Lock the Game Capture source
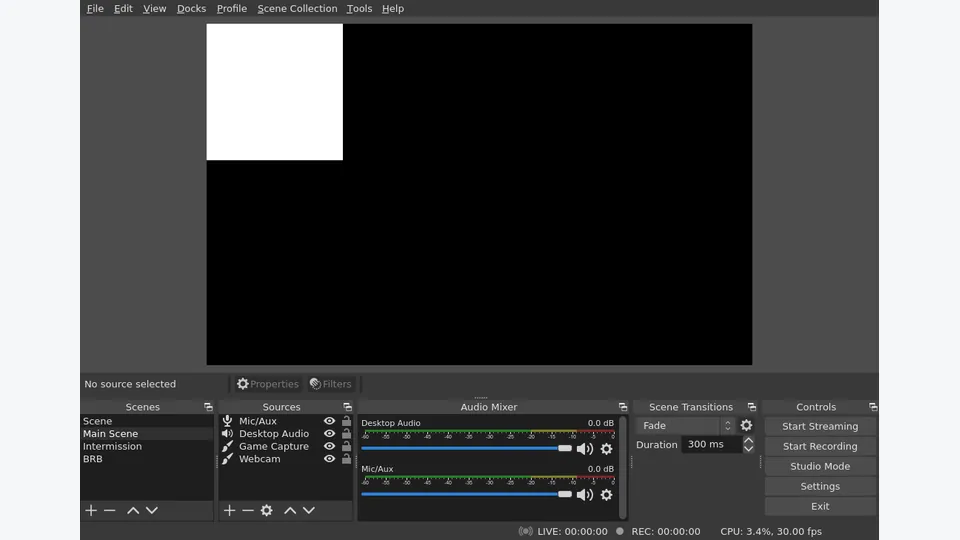 347,446
